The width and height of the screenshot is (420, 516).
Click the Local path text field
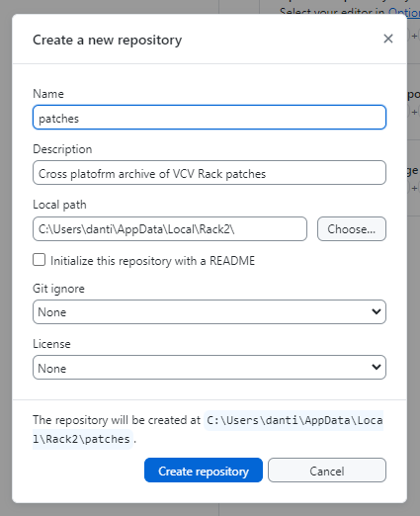click(x=170, y=228)
